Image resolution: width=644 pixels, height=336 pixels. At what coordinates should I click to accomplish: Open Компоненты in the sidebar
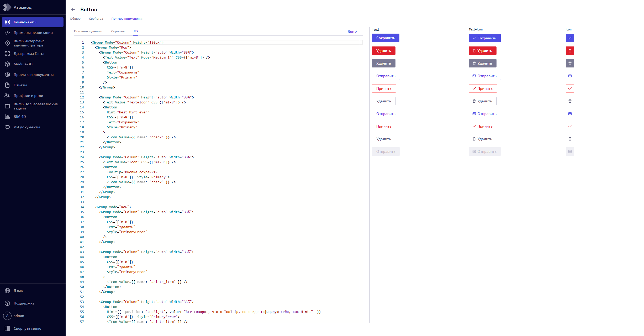33,22
